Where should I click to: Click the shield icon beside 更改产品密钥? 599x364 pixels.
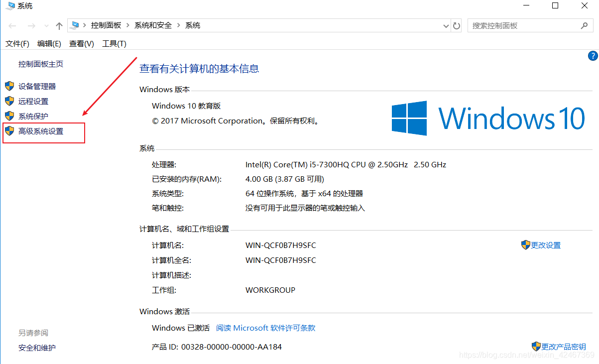click(x=536, y=346)
